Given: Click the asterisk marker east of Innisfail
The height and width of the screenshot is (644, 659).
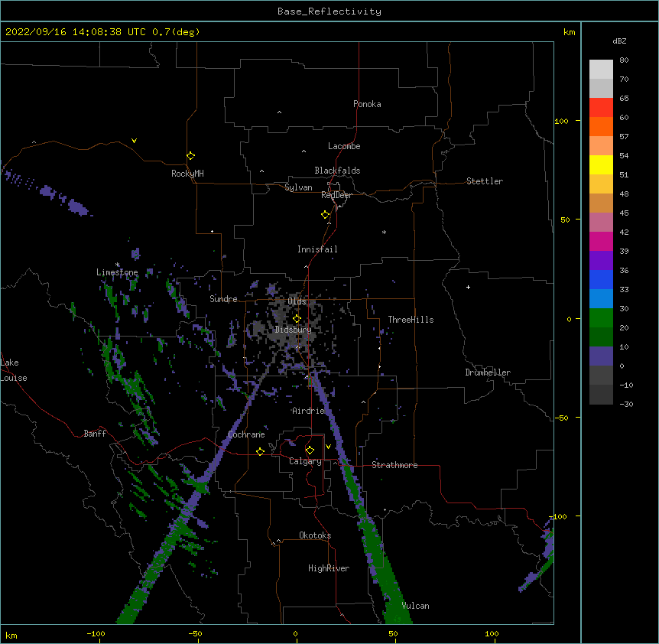Looking at the screenshot, I should (384, 232).
